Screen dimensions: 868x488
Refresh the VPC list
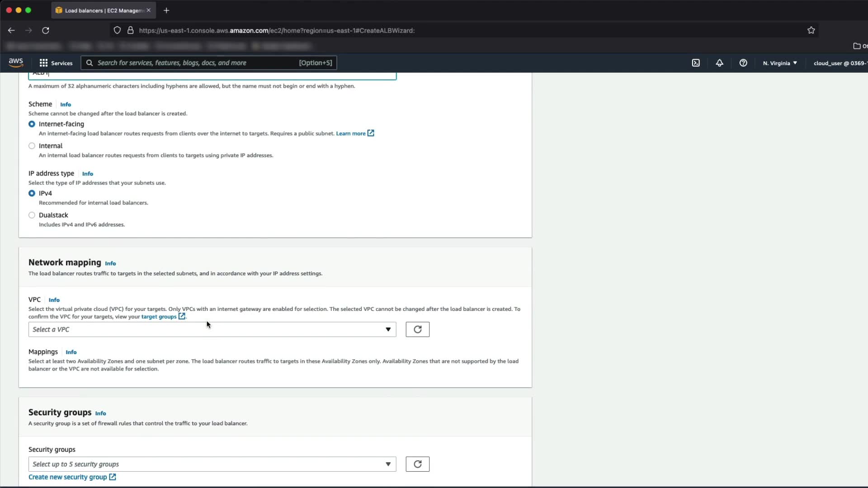pyautogui.click(x=417, y=329)
